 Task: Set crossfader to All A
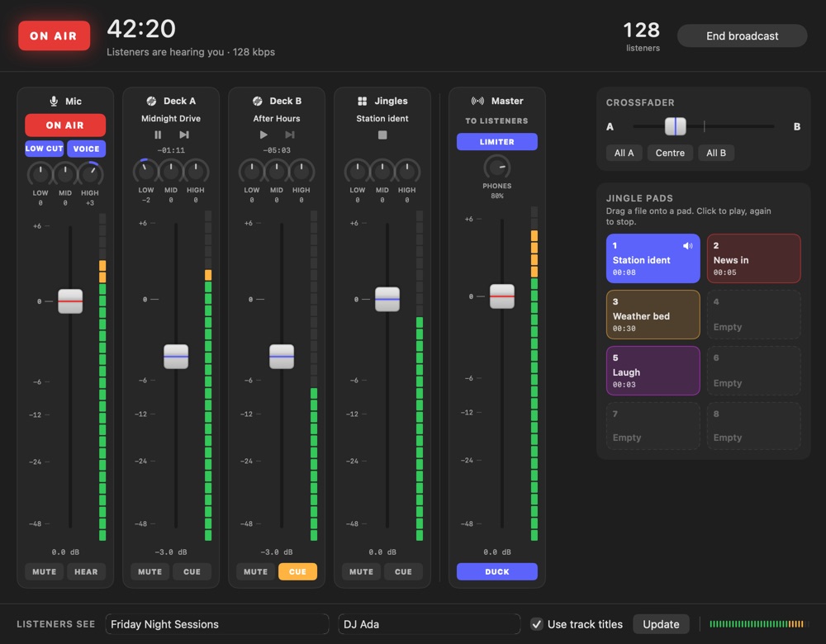coord(624,153)
